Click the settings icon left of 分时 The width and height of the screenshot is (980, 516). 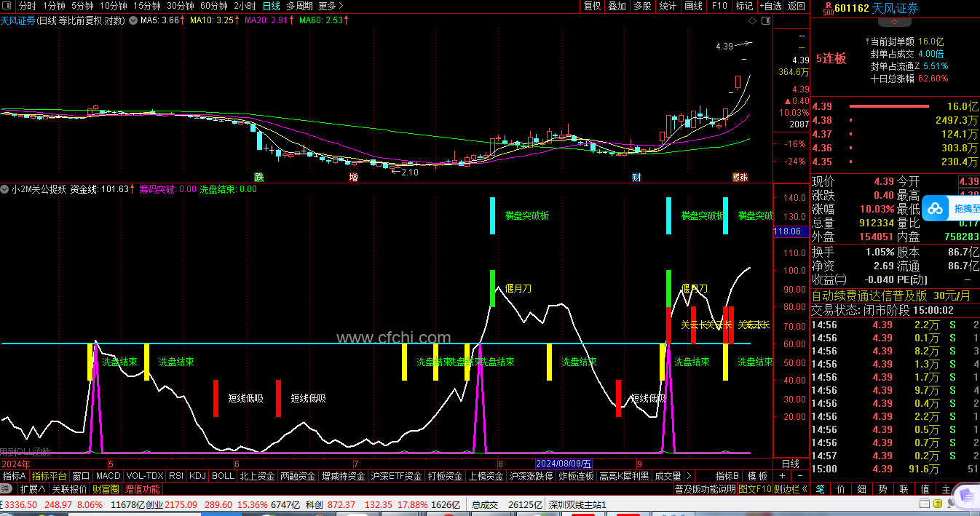point(8,6)
